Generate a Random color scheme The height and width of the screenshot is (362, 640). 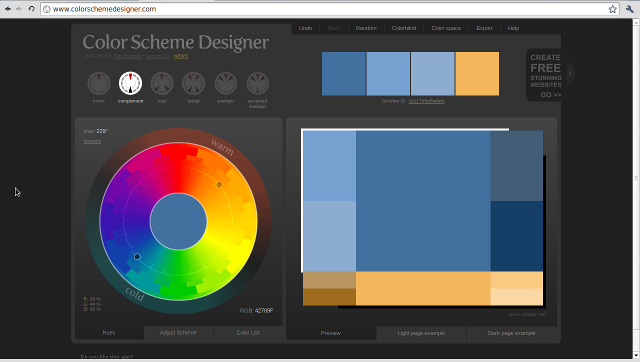point(366,28)
